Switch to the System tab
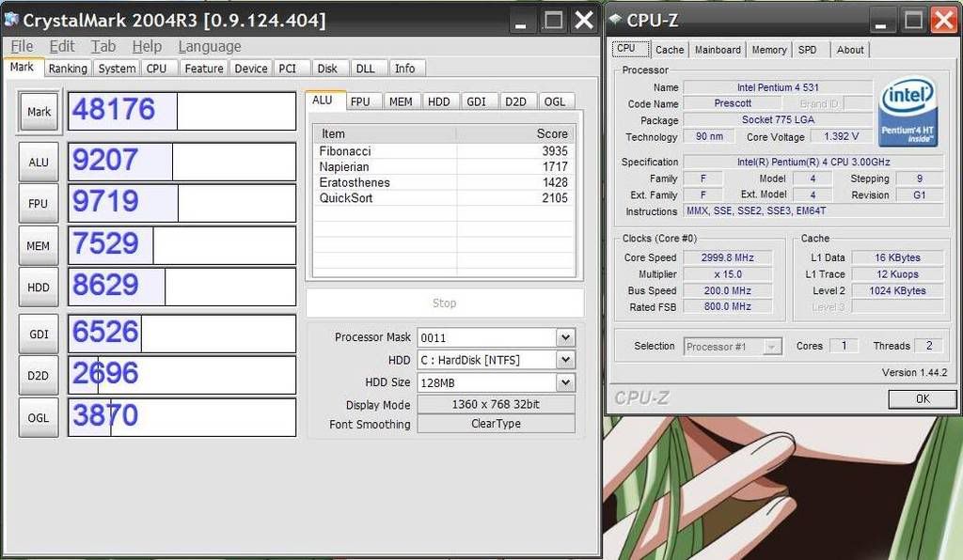 click(117, 69)
